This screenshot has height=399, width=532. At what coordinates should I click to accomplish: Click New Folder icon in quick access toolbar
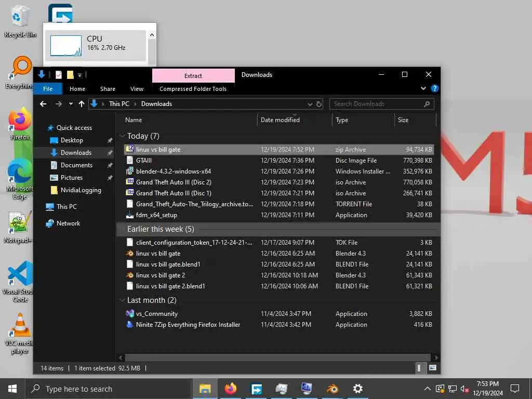70,75
